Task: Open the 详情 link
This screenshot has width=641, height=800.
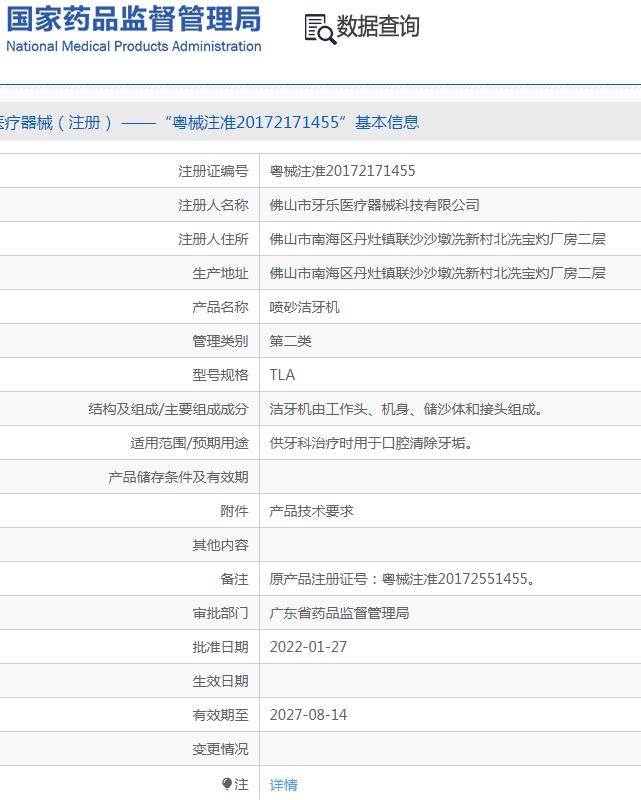Action: pos(284,785)
